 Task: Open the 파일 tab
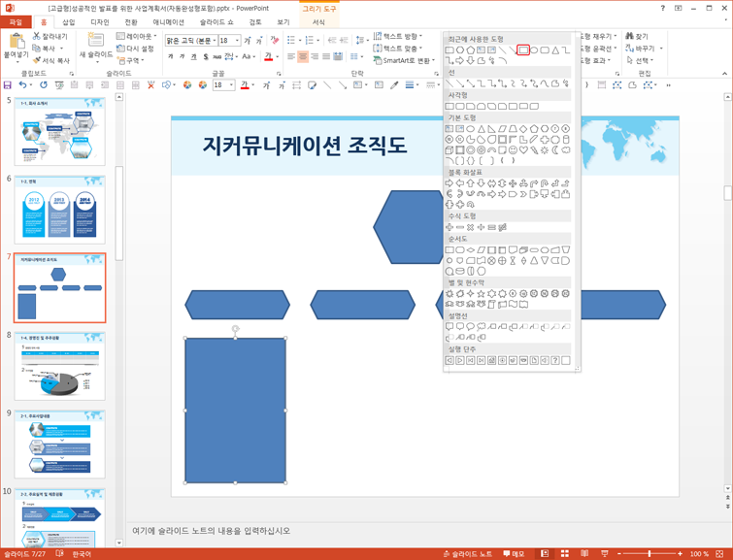click(x=16, y=22)
